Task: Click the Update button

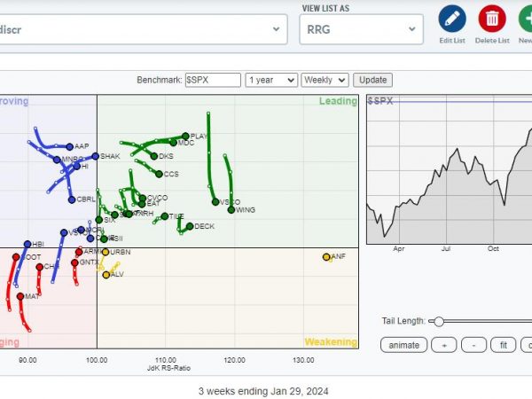Action: click(373, 80)
